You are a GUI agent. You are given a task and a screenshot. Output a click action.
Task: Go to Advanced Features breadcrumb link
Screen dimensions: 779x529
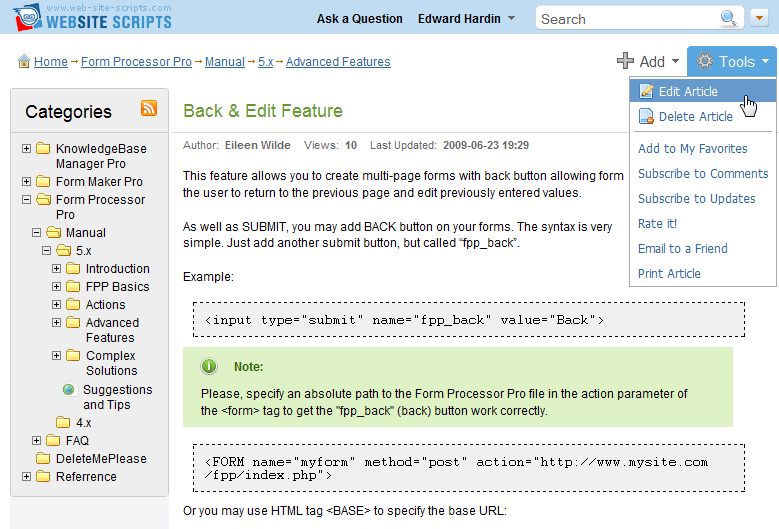point(338,62)
